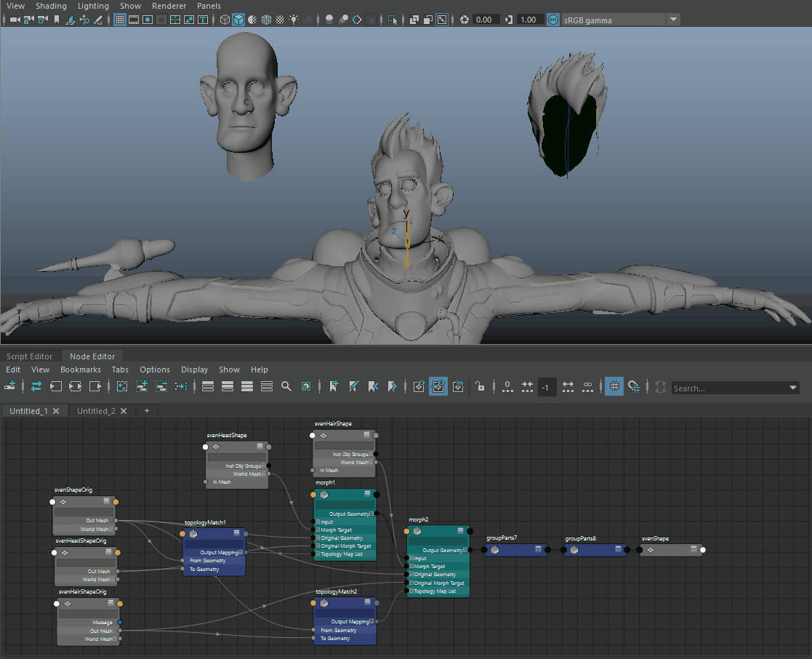This screenshot has height=659, width=812.
Task: Click the light bulb lighting icon in viewport toolbar
Action: (x=294, y=20)
